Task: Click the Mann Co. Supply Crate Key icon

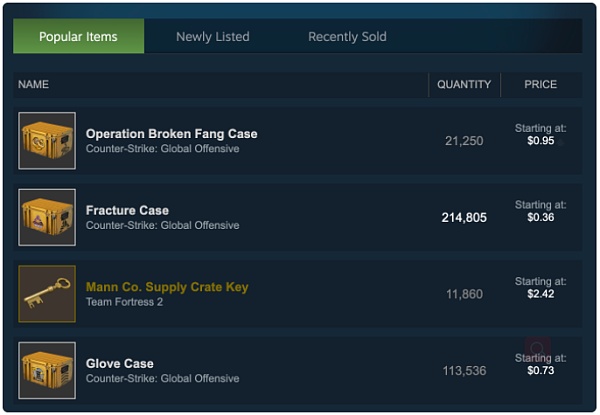Action: (47, 294)
